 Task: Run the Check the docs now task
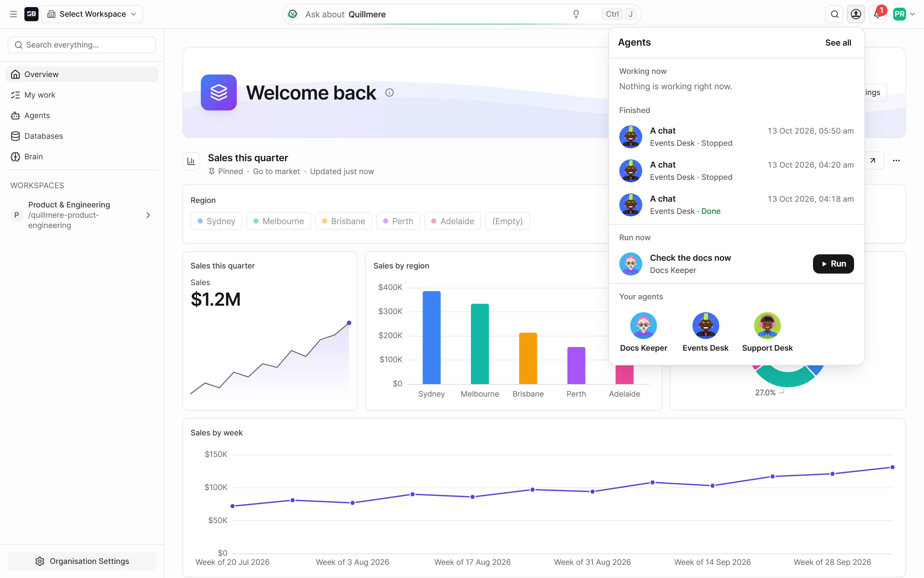tap(834, 264)
